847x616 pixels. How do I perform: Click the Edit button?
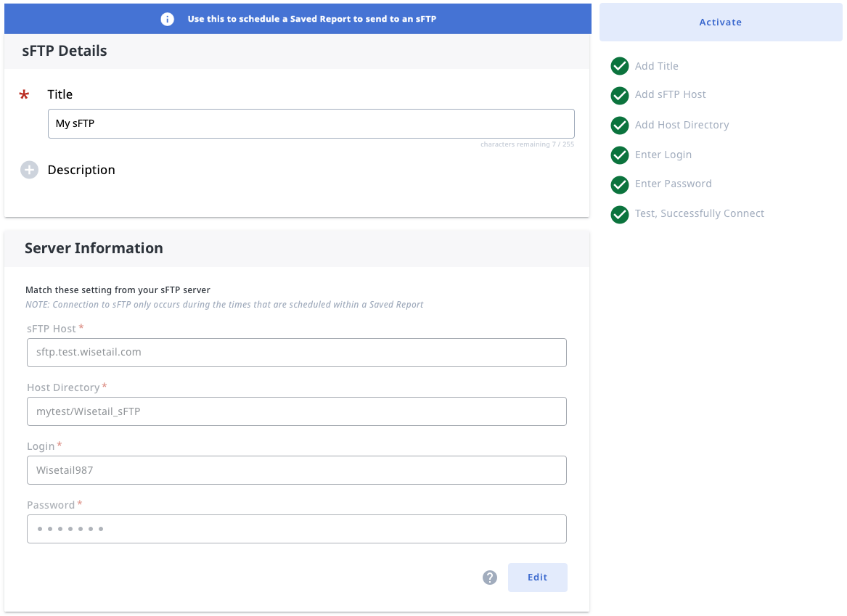click(x=538, y=577)
